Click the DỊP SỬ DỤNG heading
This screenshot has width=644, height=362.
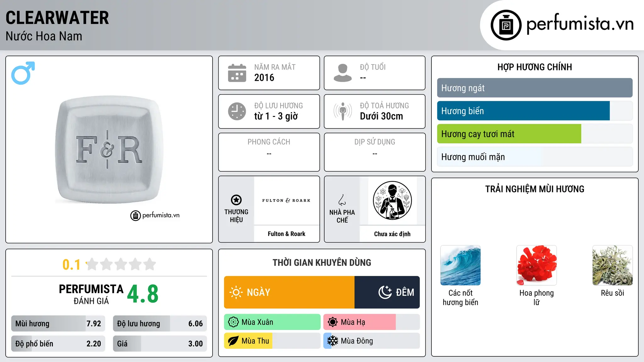[x=375, y=142]
